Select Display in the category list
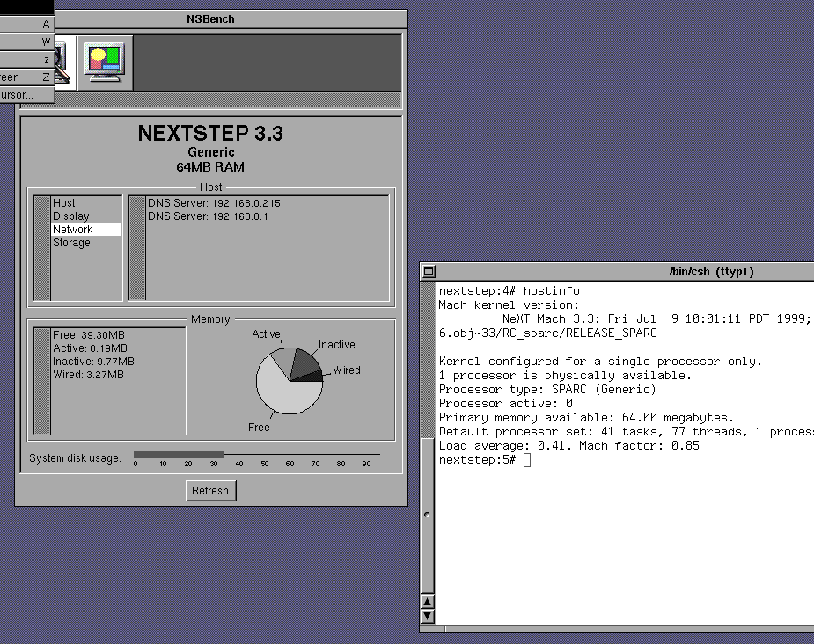The width and height of the screenshot is (814, 644). point(70,216)
